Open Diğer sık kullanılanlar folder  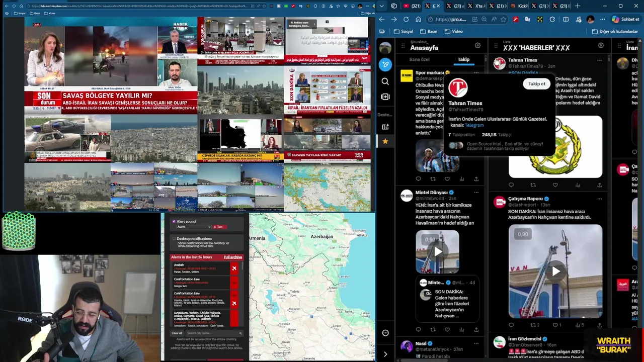click(x=615, y=31)
